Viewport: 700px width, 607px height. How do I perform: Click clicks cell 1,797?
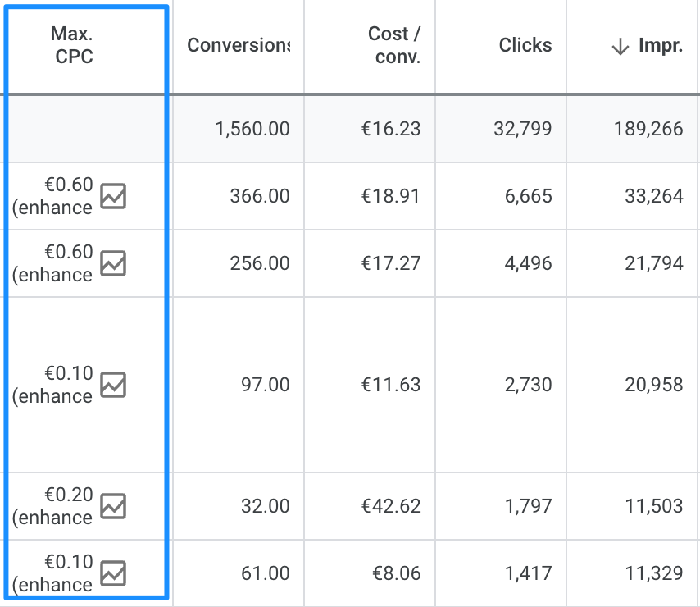pyautogui.click(x=529, y=506)
